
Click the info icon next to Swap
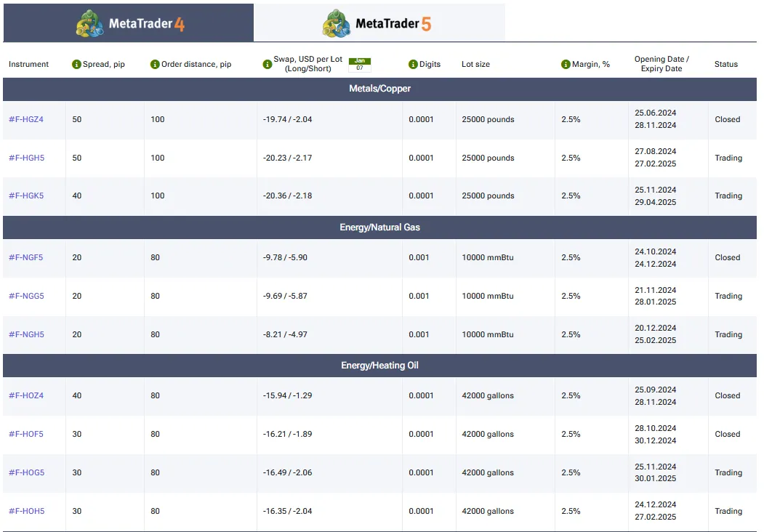click(267, 64)
